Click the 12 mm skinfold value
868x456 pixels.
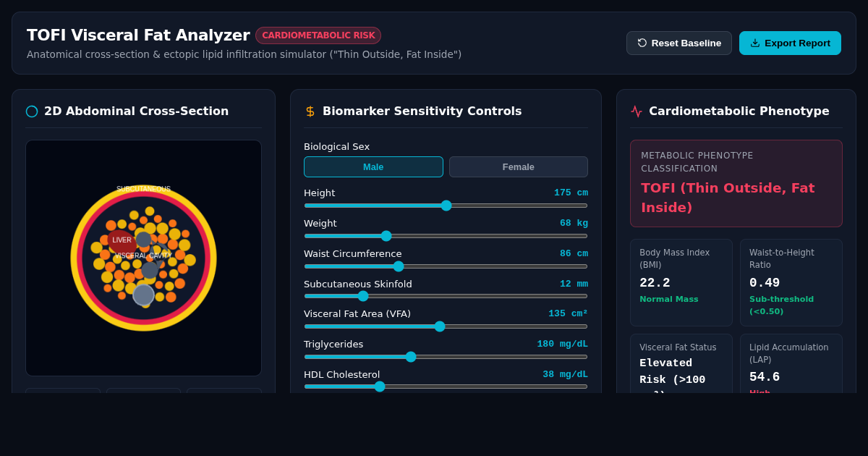point(574,284)
